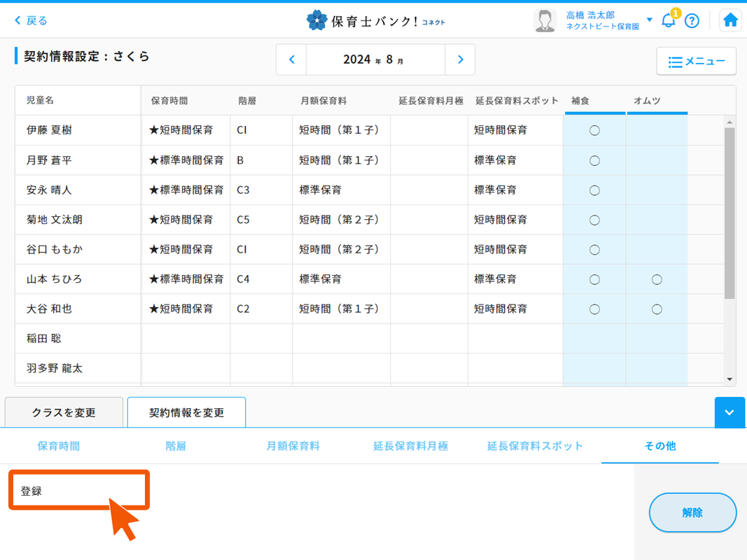The height and width of the screenshot is (560, 747).
Task: Advance to September using the right arrow
Action: [460, 59]
